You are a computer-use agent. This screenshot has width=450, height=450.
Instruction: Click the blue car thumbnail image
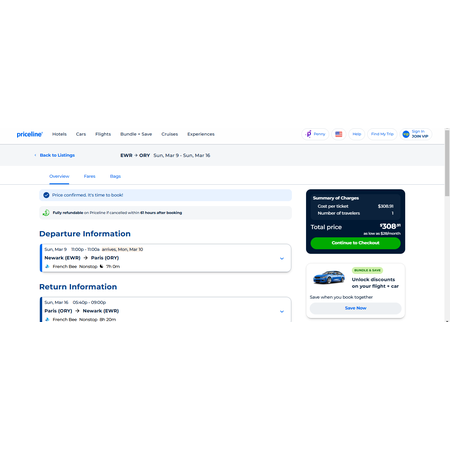coord(329,277)
